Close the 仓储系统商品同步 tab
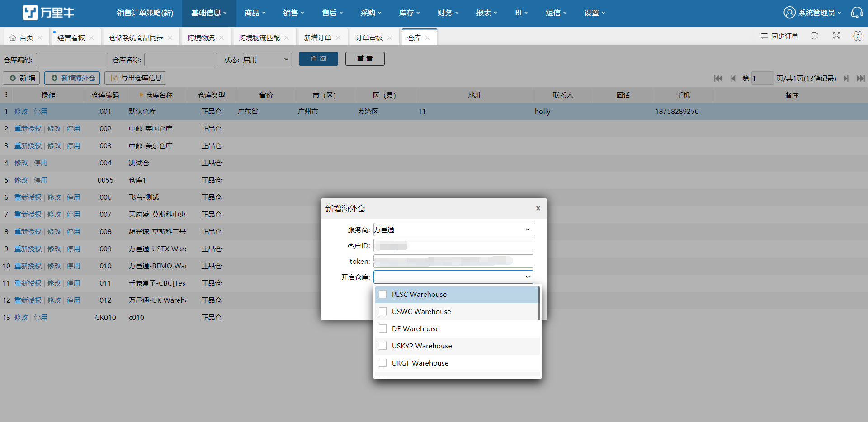This screenshot has height=422, width=868. (170, 38)
